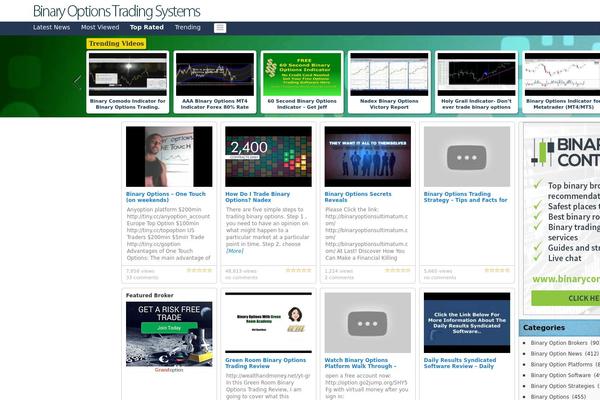Screen dimensions: 600x400
Task: Open AAA Binary Options MT4 Indicator thumbnail
Action: 215,74
